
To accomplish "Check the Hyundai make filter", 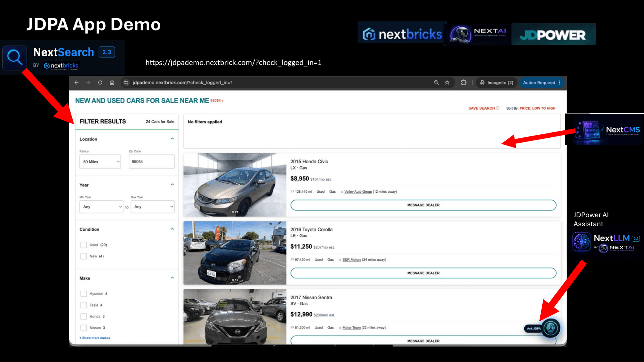I will [84, 294].
